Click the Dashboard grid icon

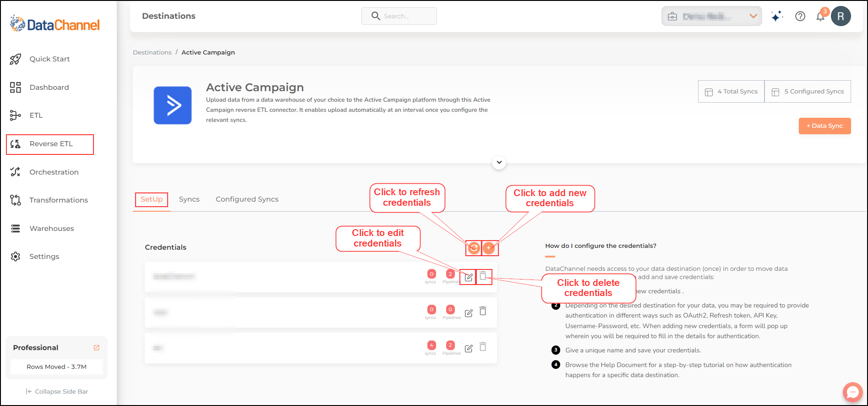pos(16,88)
